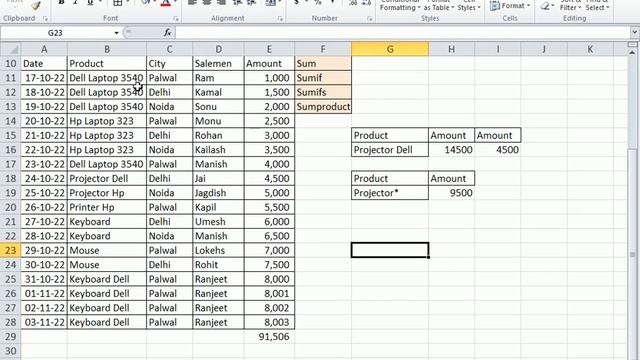640x360 pixels.
Task: Click the cell with value 9500
Action: [x=452, y=193]
